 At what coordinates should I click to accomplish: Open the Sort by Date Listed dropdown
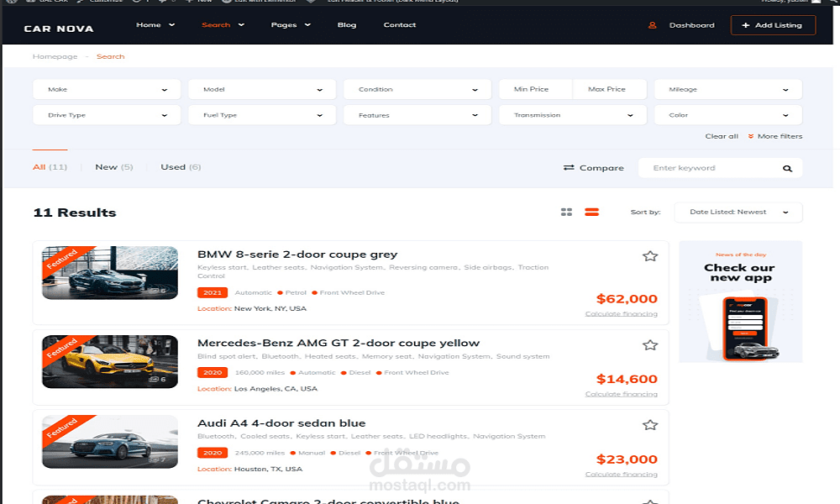[738, 212]
